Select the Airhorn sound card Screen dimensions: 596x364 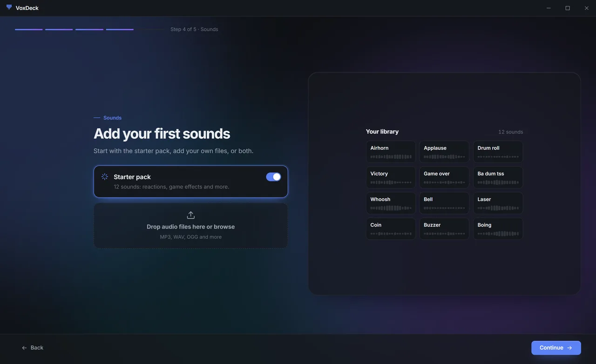pos(391,152)
